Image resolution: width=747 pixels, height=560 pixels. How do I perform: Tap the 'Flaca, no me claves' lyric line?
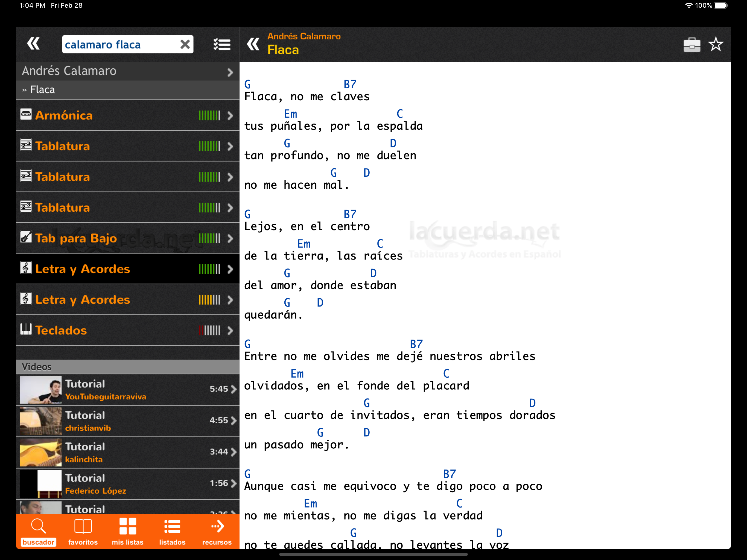[x=307, y=97]
